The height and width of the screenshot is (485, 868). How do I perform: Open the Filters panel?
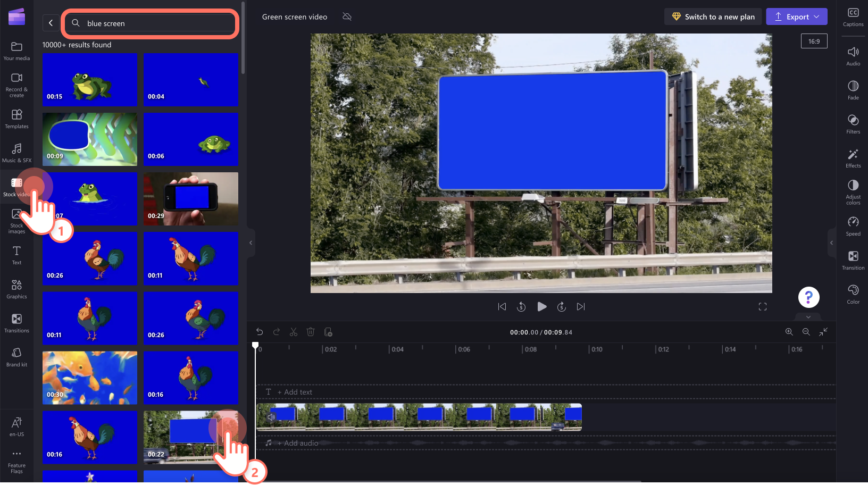click(853, 124)
